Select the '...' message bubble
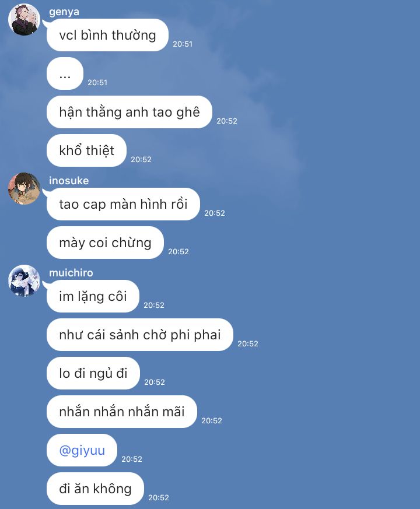Viewport: 420px width, 509px height. [65, 73]
